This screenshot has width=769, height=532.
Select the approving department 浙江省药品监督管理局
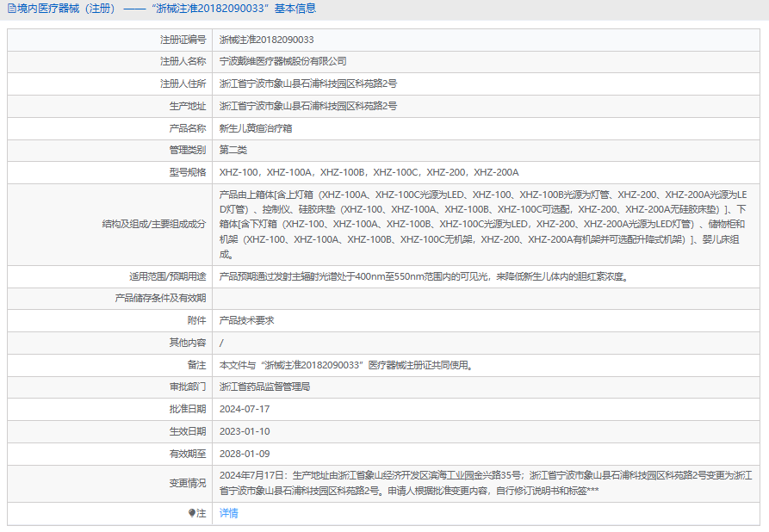click(264, 387)
